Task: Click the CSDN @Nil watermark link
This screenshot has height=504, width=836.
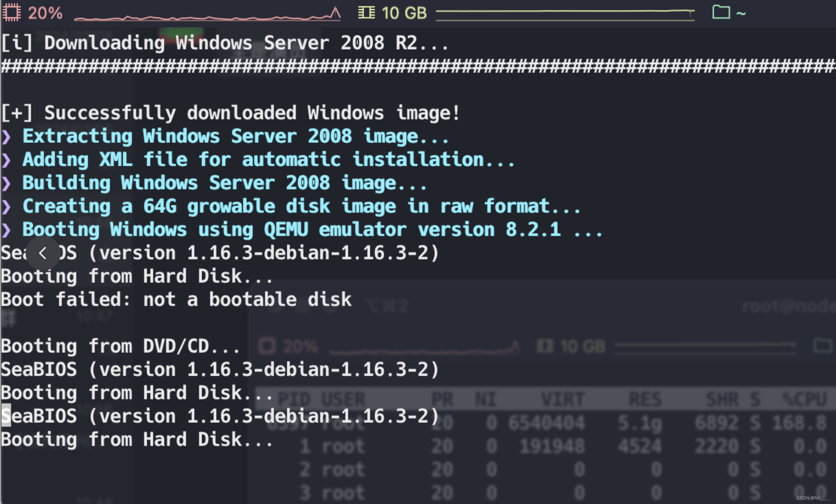Action: click(x=809, y=497)
